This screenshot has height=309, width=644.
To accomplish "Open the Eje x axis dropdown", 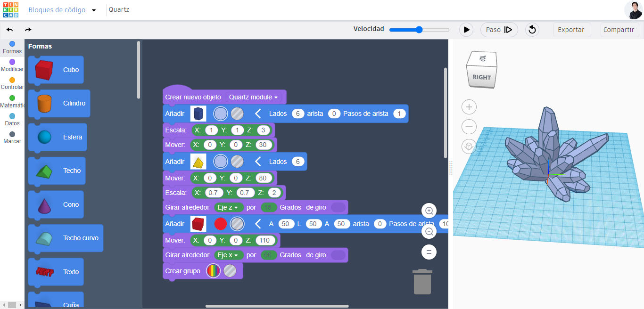I will pos(229,255).
